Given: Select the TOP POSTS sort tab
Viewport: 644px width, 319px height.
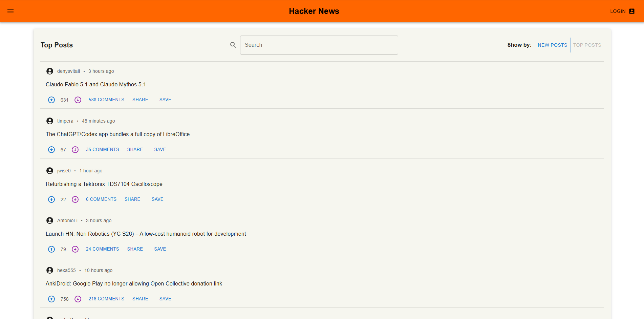Looking at the screenshot, I should pyautogui.click(x=587, y=45).
